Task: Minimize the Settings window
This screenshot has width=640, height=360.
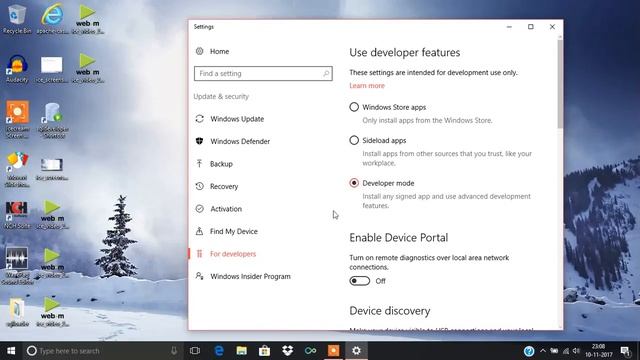Action: pos(509,27)
